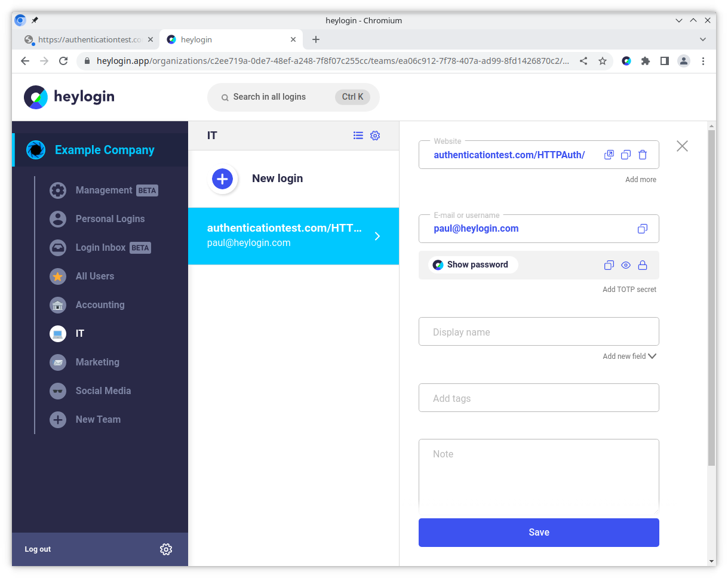The height and width of the screenshot is (578, 728).
Task: Click the Display name field
Action: (539, 331)
